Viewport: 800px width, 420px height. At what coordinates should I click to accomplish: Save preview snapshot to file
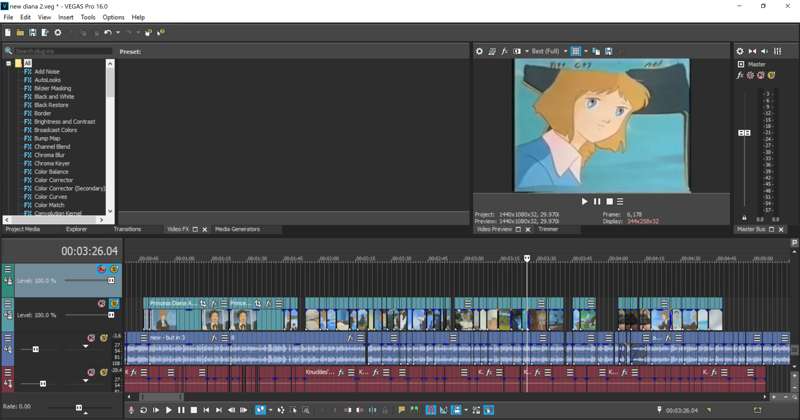[609, 51]
